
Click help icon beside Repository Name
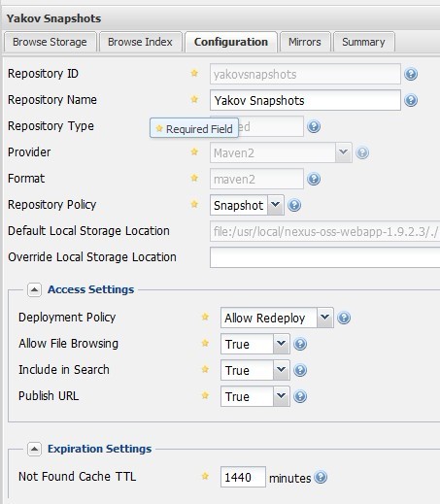(411, 100)
